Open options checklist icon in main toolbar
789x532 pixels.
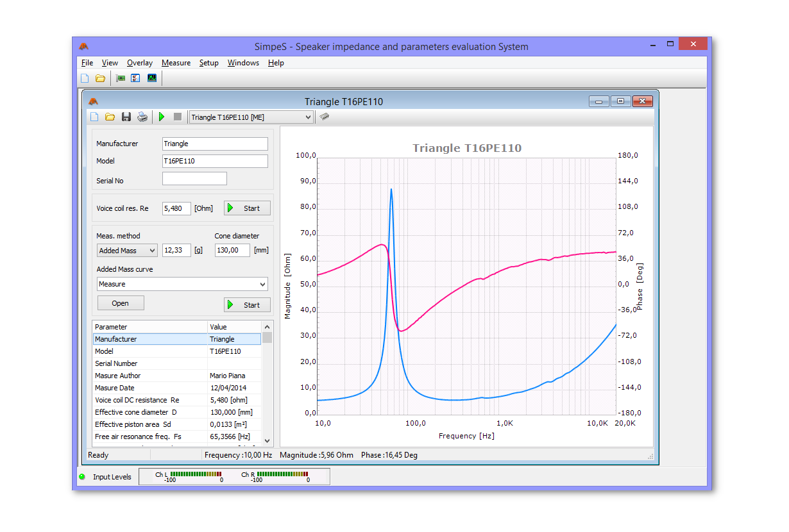coord(135,78)
